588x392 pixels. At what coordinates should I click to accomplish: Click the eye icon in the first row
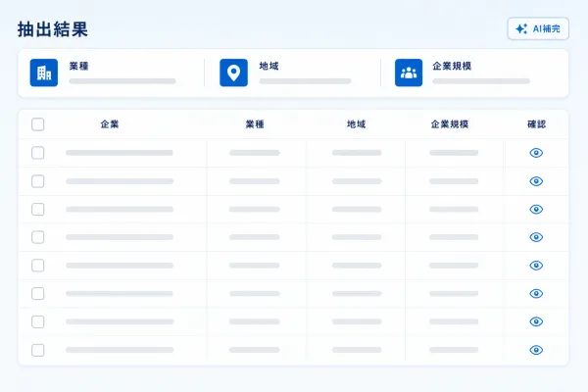coord(536,153)
